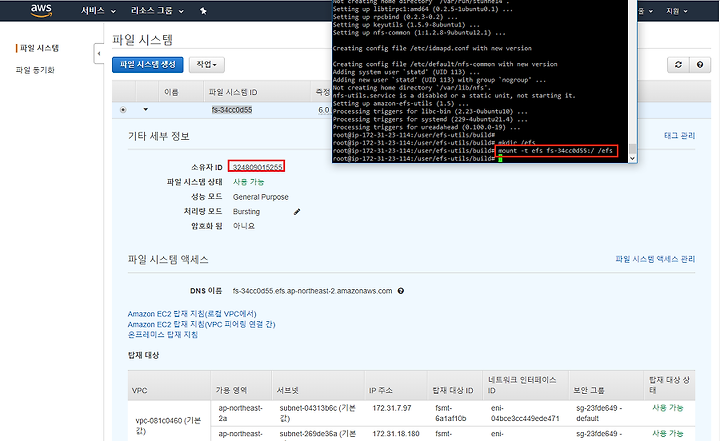The height and width of the screenshot is (441, 720).
Task: Select 파일 동기화 in the sidebar
Action: [35, 70]
